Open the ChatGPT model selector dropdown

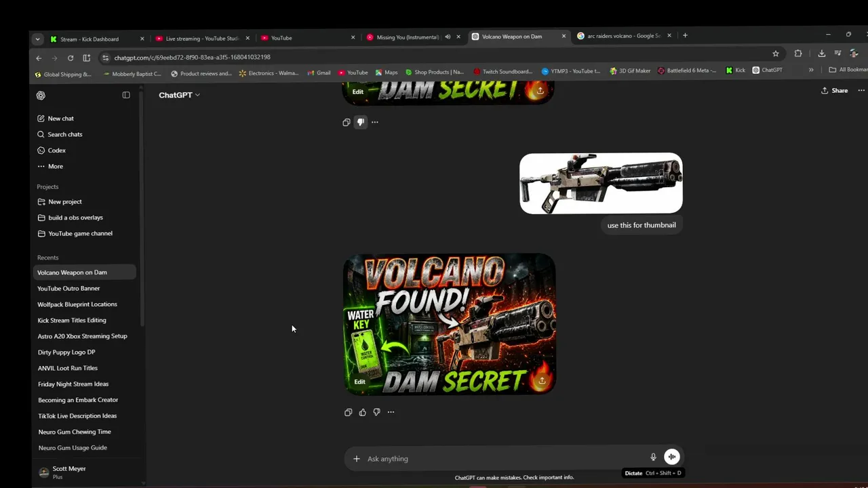tap(179, 95)
